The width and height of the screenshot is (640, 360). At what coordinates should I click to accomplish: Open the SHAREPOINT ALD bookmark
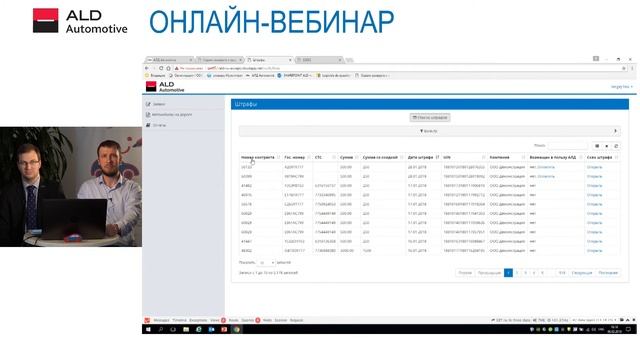[x=295, y=76]
